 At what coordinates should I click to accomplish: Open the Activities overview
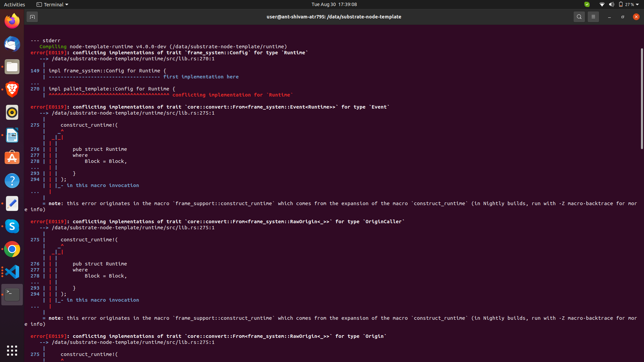14,4
